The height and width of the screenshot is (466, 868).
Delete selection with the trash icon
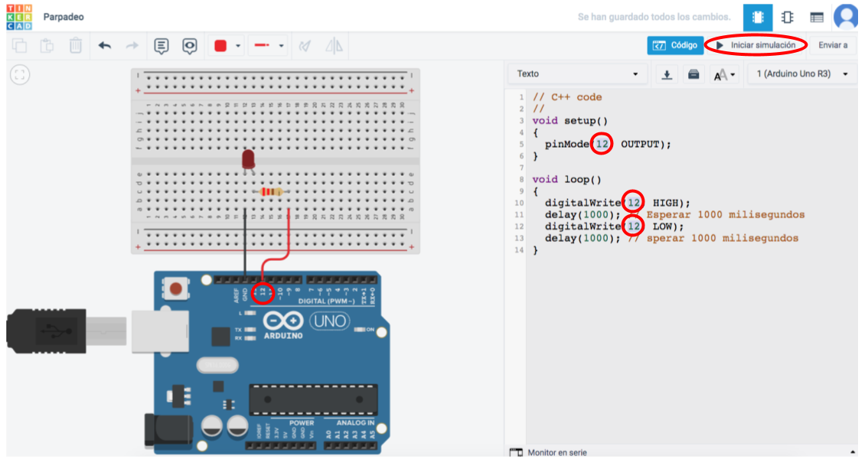(x=76, y=46)
